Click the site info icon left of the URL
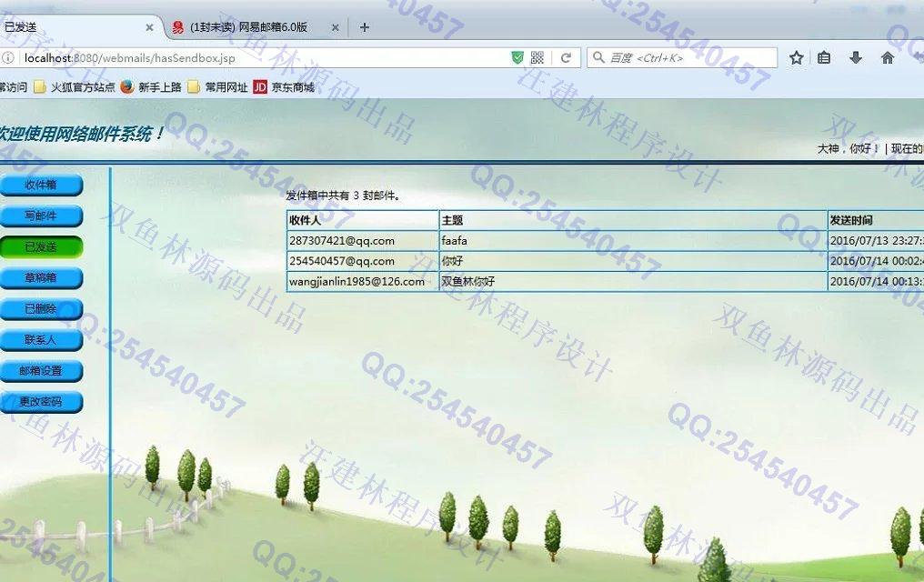924x582 pixels. pyautogui.click(x=7, y=57)
